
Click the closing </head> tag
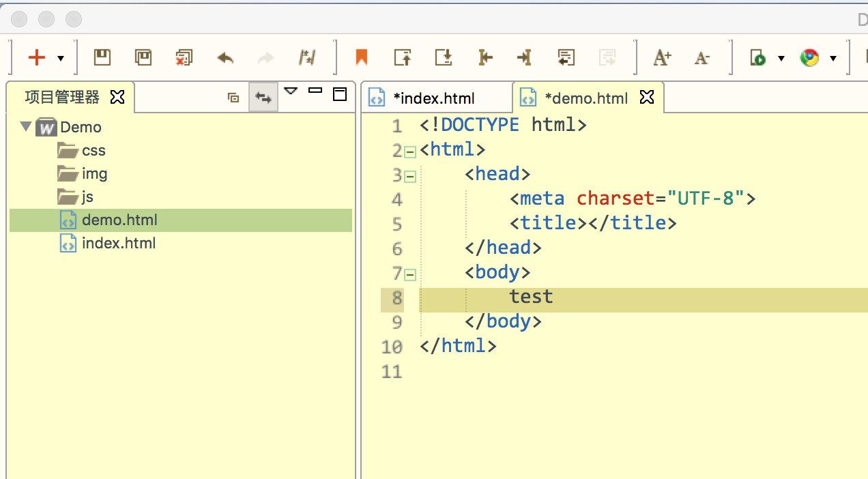click(504, 248)
